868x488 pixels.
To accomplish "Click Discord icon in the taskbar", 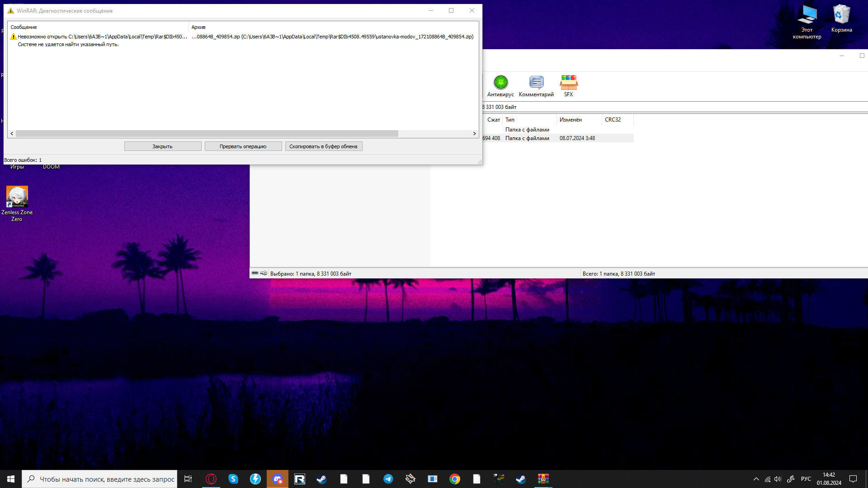I will 278,479.
